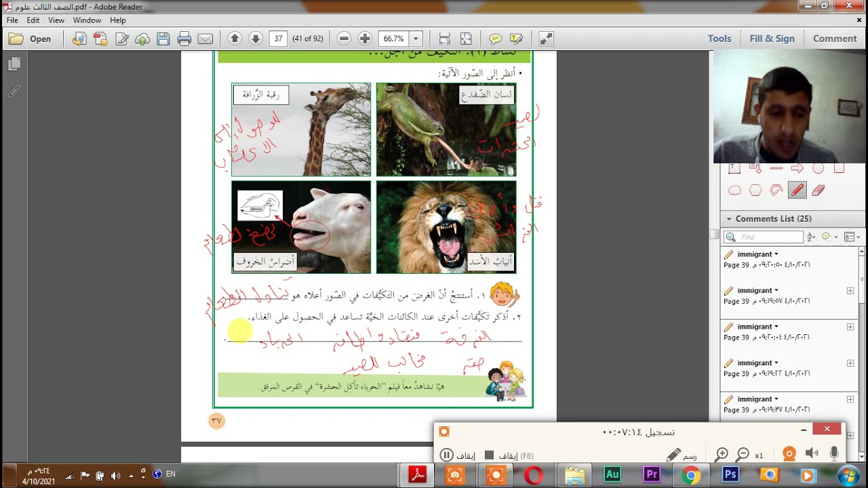Open the Window menu
The image size is (868, 488).
87,20
